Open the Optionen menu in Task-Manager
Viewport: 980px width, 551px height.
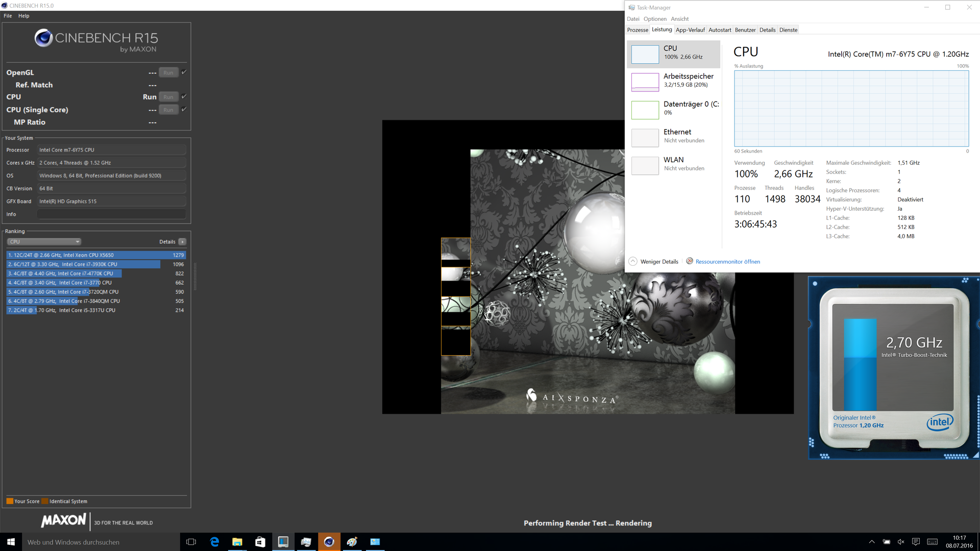(x=655, y=19)
